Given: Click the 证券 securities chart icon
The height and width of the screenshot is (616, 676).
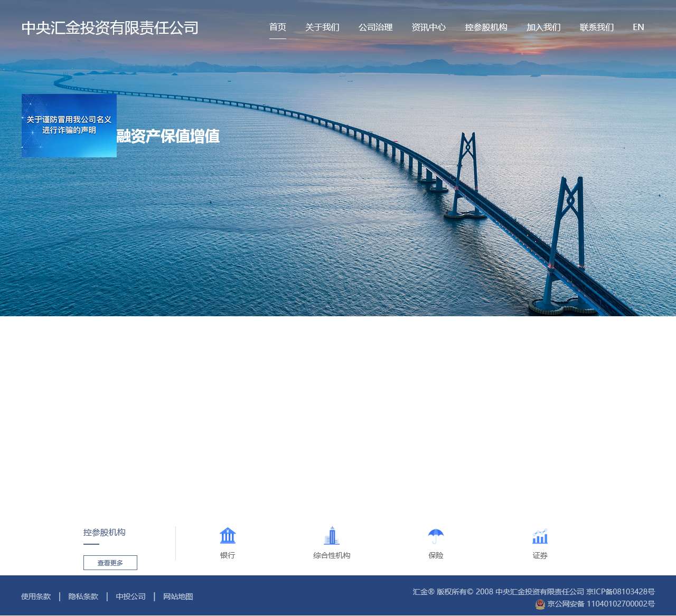Looking at the screenshot, I should pyautogui.click(x=539, y=536).
